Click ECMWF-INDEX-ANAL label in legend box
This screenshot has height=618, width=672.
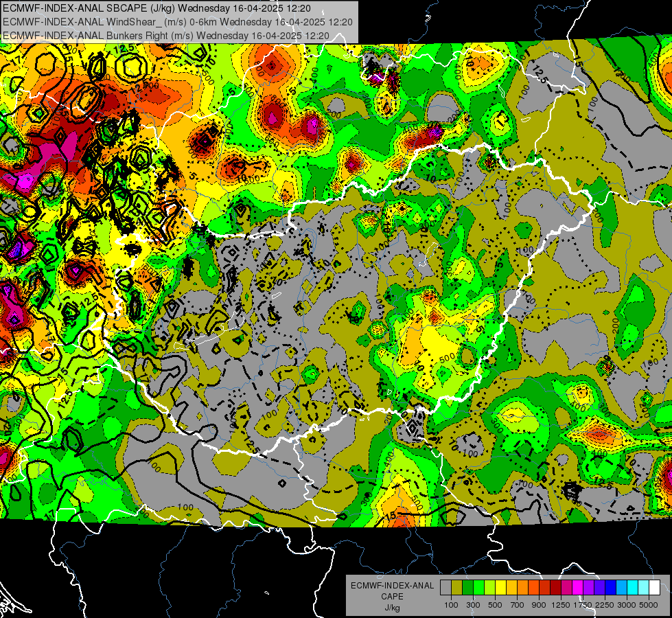point(392,586)
